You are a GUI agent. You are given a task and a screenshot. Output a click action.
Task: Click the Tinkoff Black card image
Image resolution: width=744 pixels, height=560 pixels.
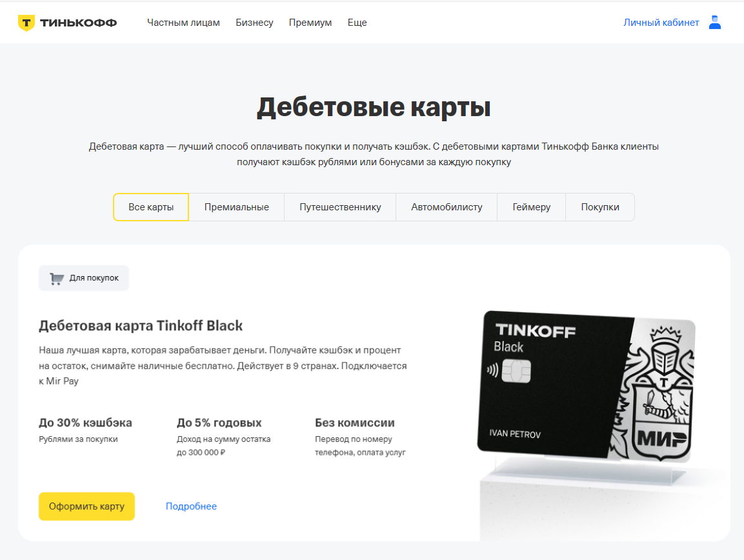(x=587, y=387)
